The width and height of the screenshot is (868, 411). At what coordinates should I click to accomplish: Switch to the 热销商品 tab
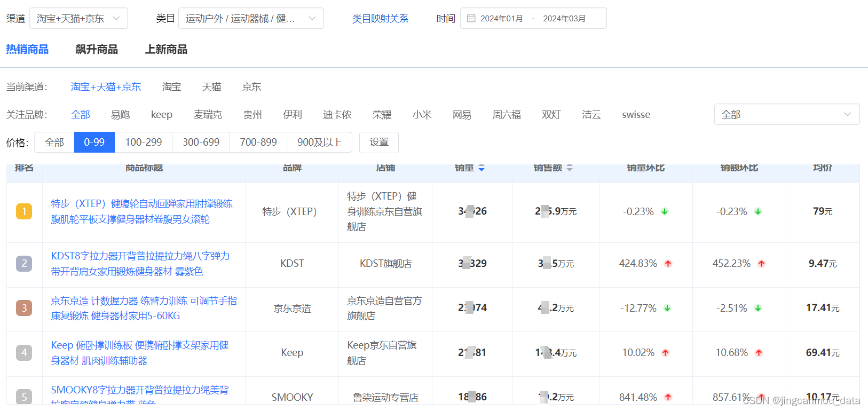click(x=27, y=50)
